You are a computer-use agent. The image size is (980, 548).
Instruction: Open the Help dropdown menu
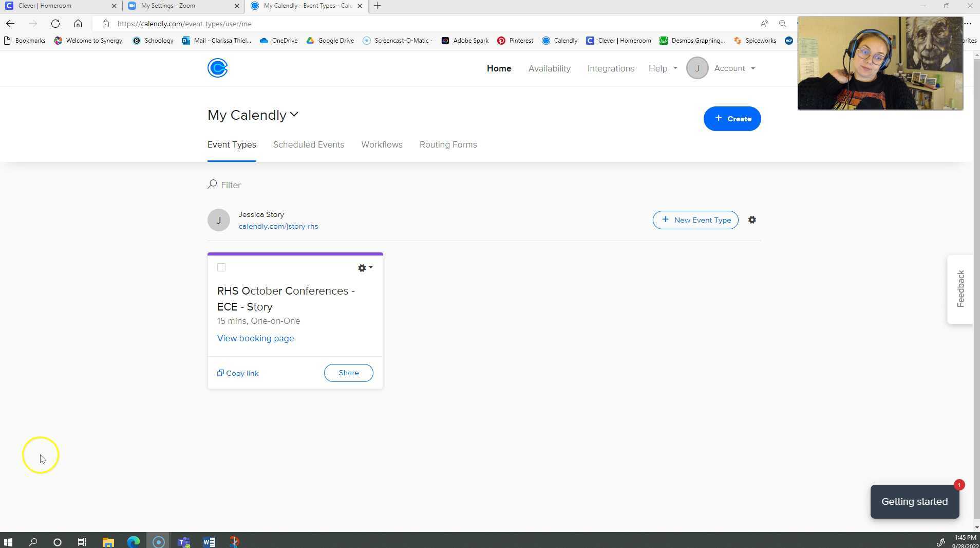pos(663,68)
